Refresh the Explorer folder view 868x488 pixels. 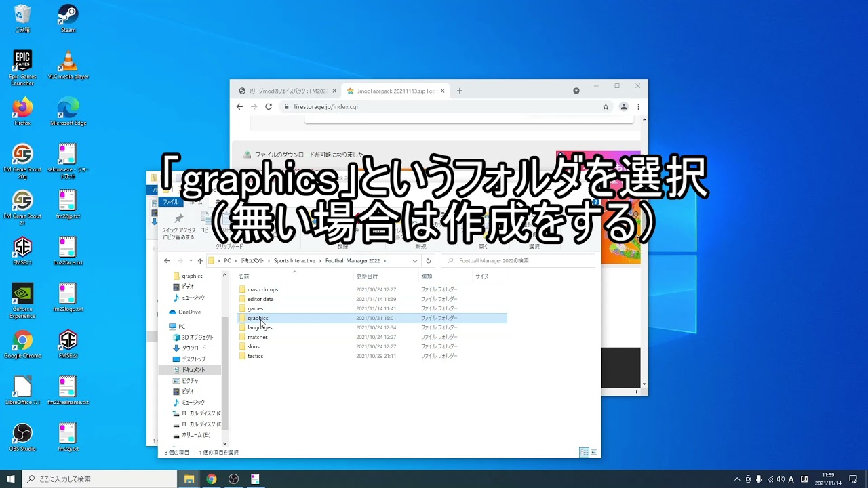[428, 260]
